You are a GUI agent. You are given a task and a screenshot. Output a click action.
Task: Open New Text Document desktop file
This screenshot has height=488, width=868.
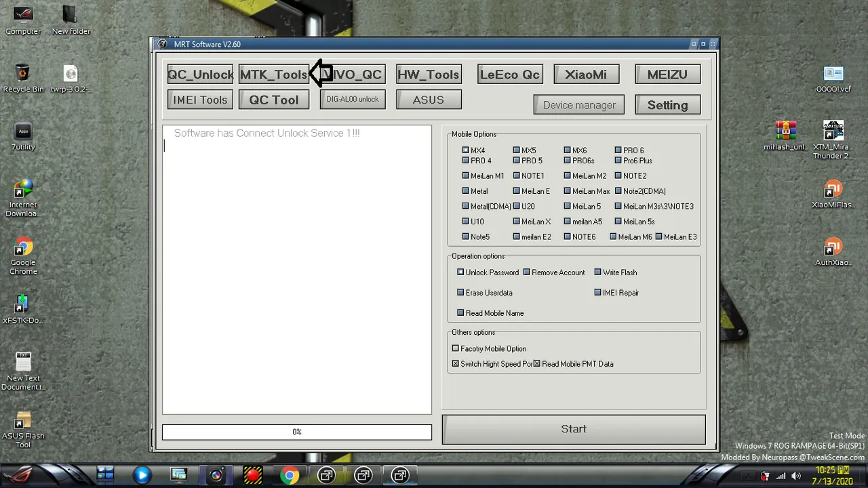click(x=23, y=371)
